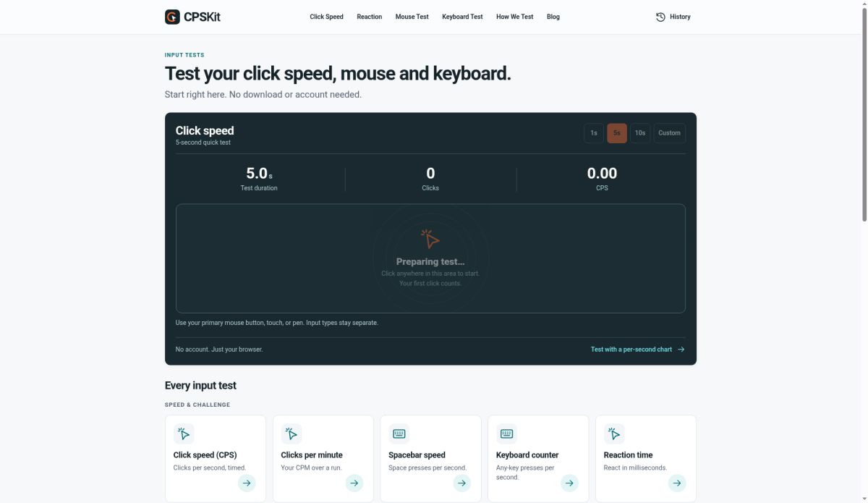868x503 pixels.
Task: Click the INPUT TESTS label
Action: point(184,55)
